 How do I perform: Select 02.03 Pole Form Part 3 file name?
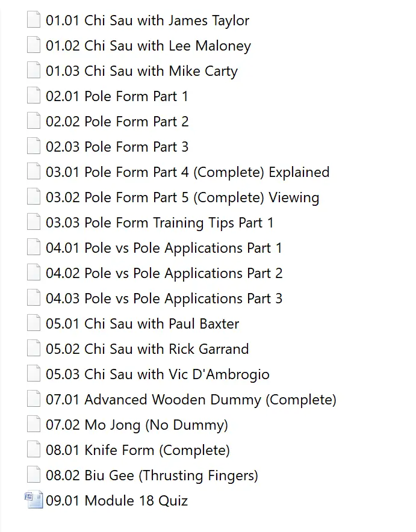tap(117, 147)
